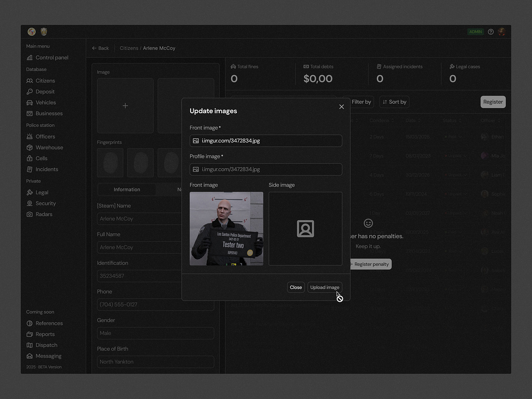Screen dimensions: 532x399
Task: Click the Officers alarm icon
Action: coord(31,136)
